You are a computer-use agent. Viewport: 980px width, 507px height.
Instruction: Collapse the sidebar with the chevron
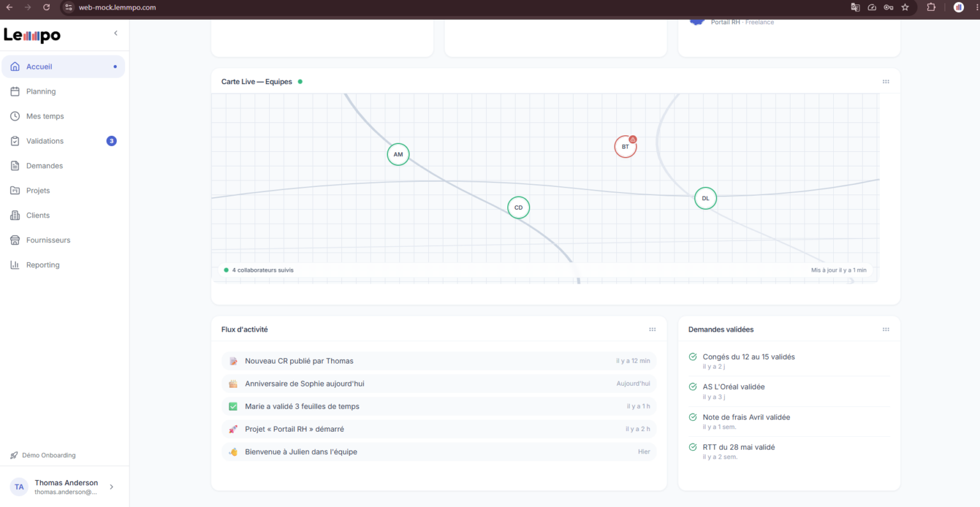tap(115, 33)
